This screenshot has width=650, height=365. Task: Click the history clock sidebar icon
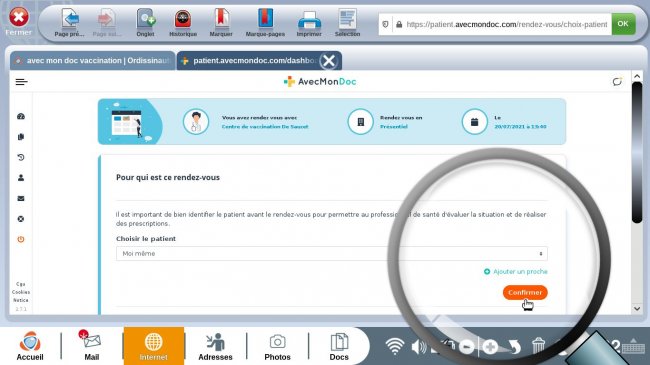[x=21, y=157]
